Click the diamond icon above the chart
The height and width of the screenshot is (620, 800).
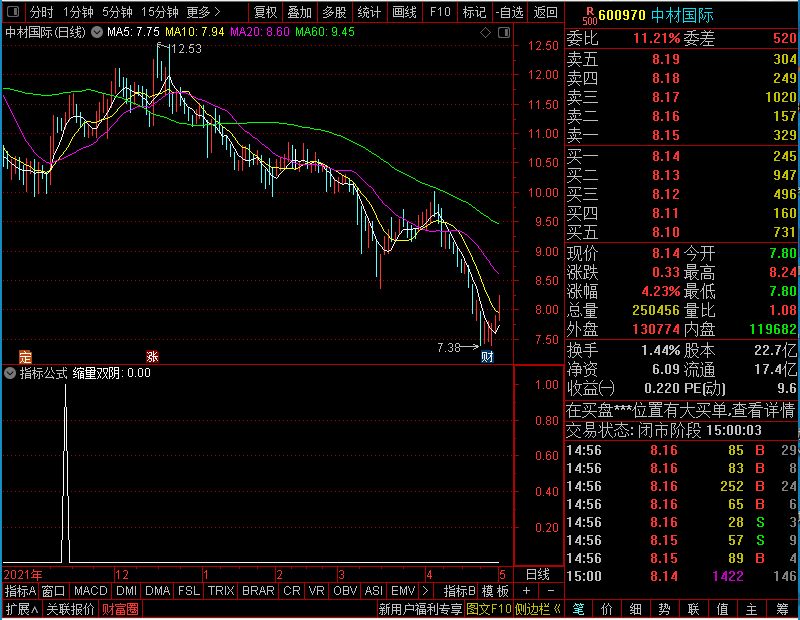(x=485, y=33)
